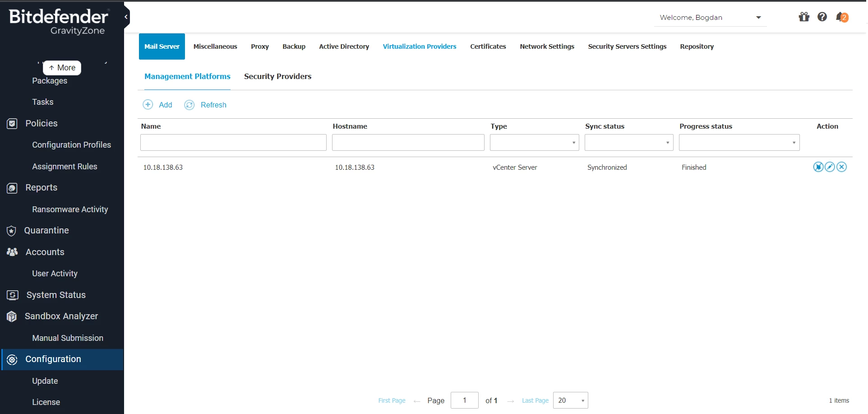Open the Active Directory tab

tap(344, 47)
